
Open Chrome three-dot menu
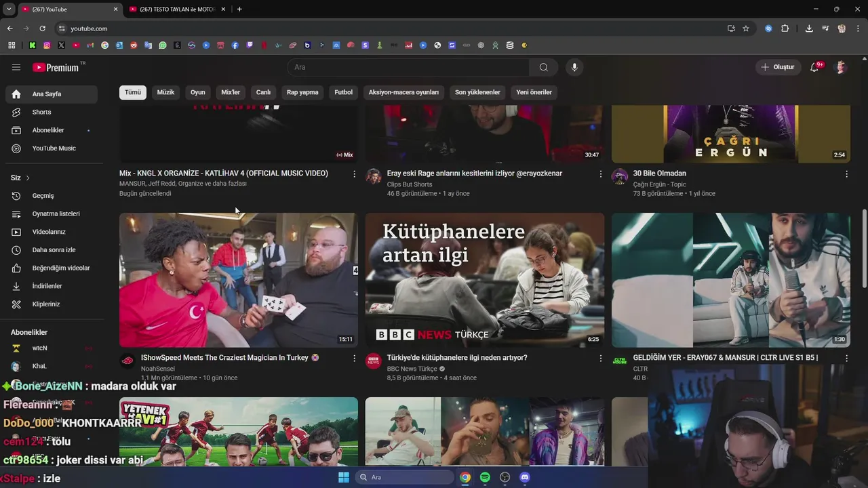[858, 28]
